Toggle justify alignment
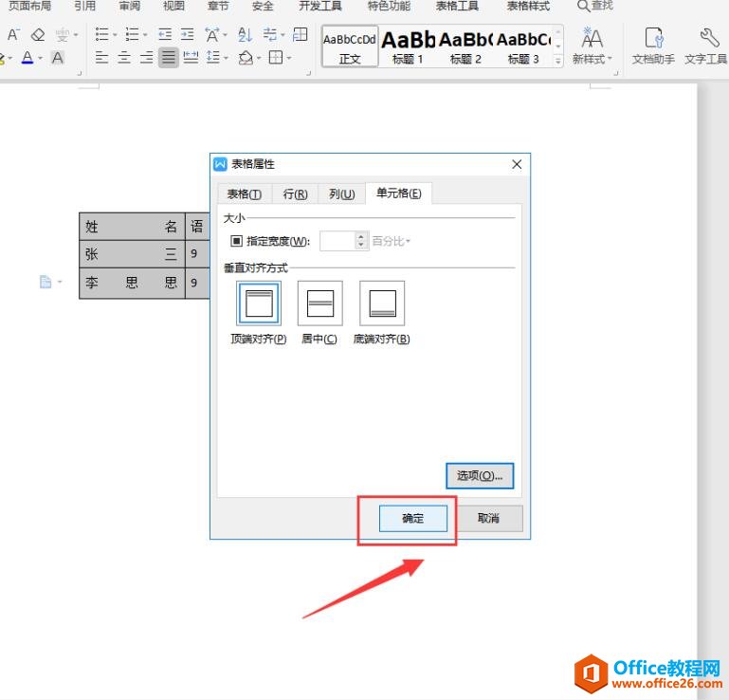 coord(169,58)
